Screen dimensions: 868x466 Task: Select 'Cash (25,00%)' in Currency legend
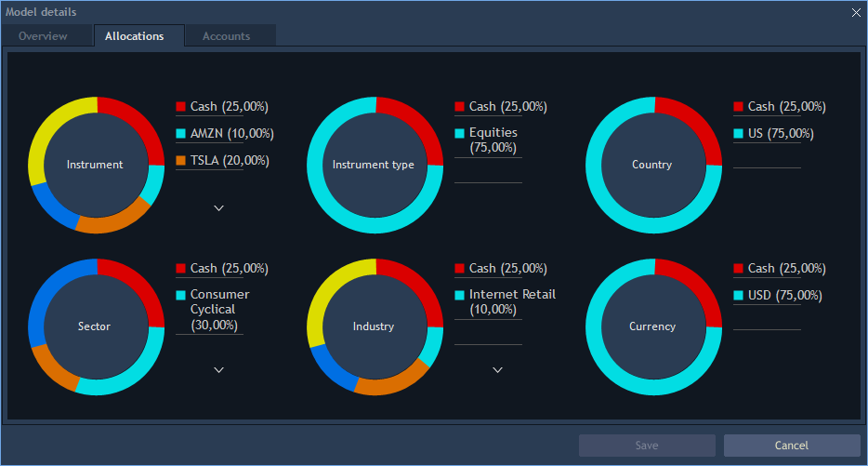point(786,268)
